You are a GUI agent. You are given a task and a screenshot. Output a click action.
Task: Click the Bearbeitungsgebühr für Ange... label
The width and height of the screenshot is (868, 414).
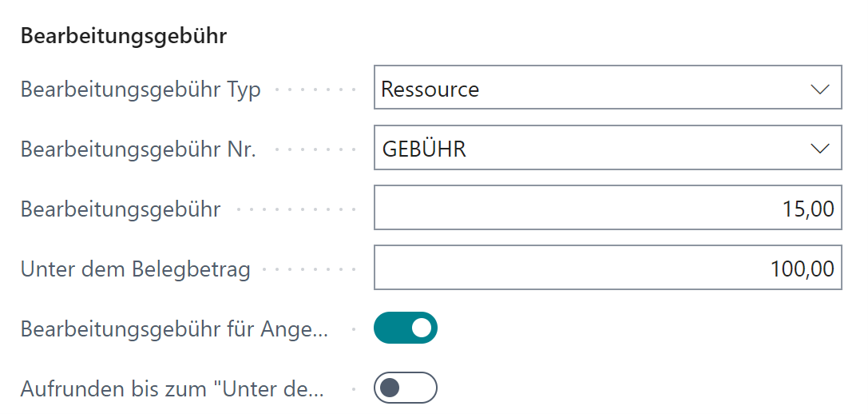(174, 328)
